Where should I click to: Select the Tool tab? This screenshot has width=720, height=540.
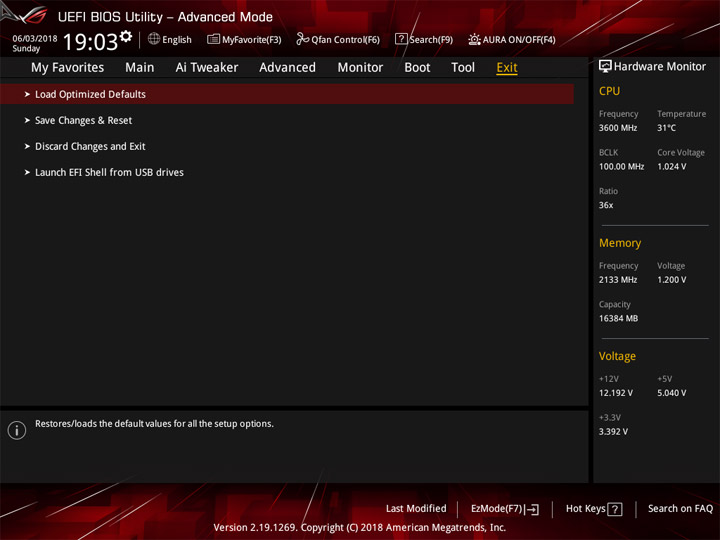[x=463, y=68]
